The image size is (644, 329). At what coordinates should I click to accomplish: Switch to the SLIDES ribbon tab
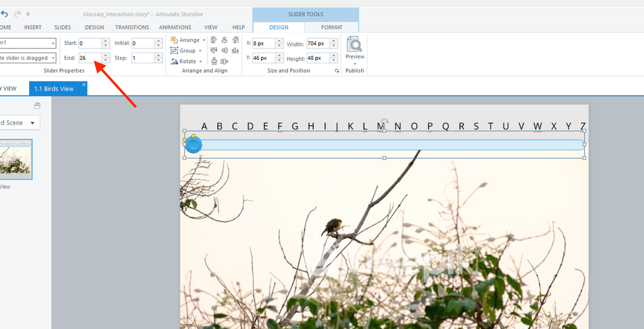click(x=63, y=27)
